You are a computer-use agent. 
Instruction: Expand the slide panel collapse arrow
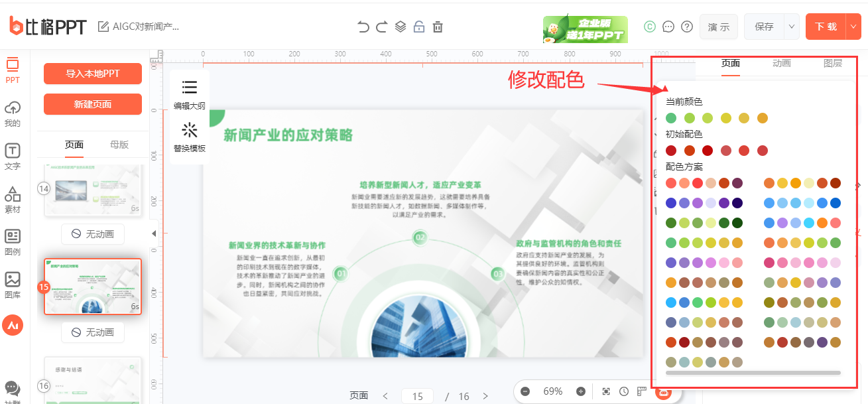click(x=155, y=233)
